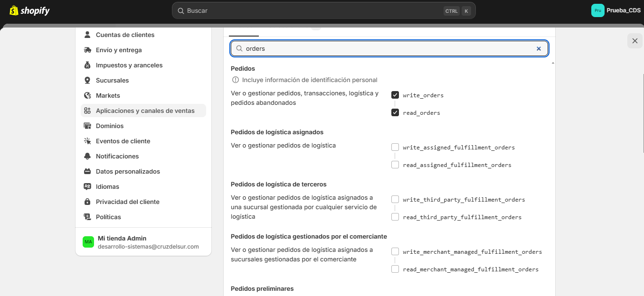Open Sucursales location pin icon
The width and height of the screenshot is (644, 296).
(x=87, y=80)
